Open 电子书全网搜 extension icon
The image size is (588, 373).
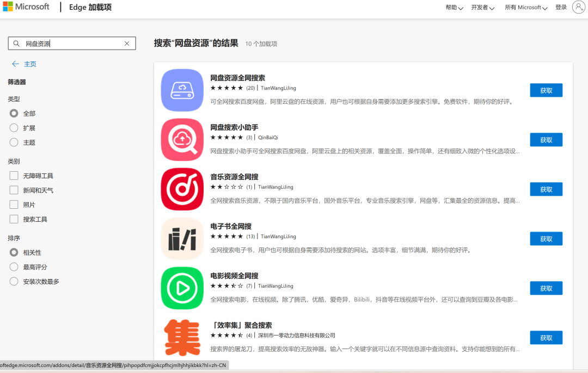(x=182, y=239)
